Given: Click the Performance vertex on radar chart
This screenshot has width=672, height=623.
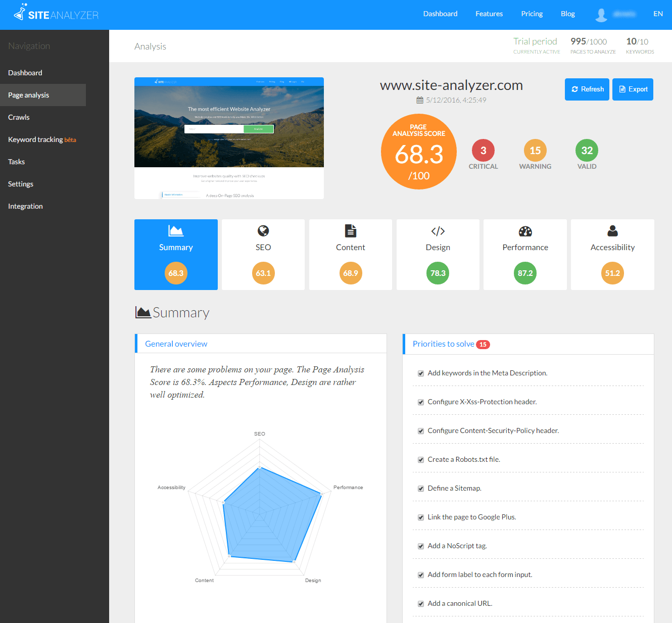Looking at the screenshot, I should tap(322, 494).
